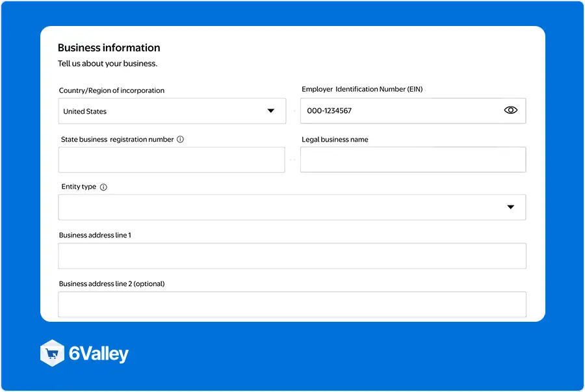Click inside the empty Entity type select box

pyautogui.click(x=292, y=207)
